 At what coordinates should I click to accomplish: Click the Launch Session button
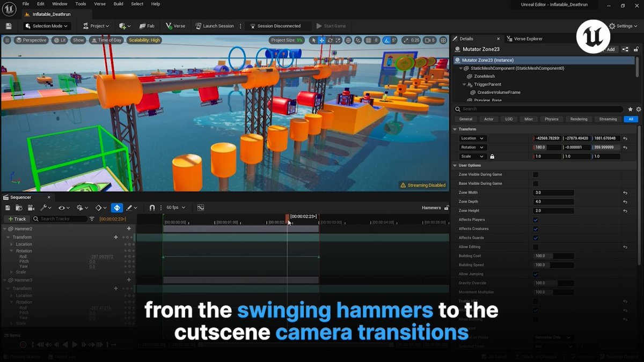(x=215, y=26)
